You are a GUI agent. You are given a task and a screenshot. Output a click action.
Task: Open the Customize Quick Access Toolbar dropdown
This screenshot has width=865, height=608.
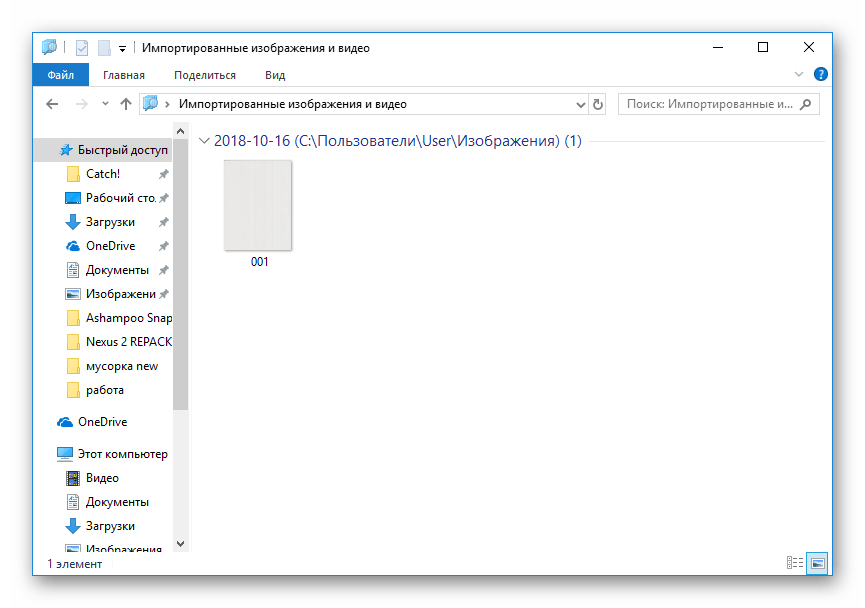(x=122, y=48)
